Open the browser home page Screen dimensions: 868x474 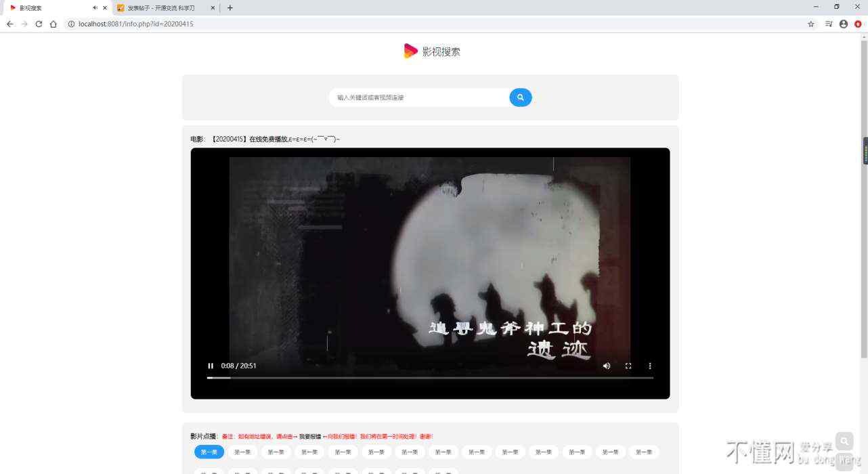(x=53, y=24)
